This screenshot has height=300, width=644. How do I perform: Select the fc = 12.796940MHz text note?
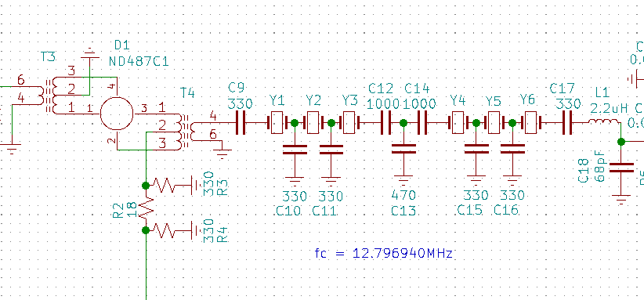(x=384, y=253)
